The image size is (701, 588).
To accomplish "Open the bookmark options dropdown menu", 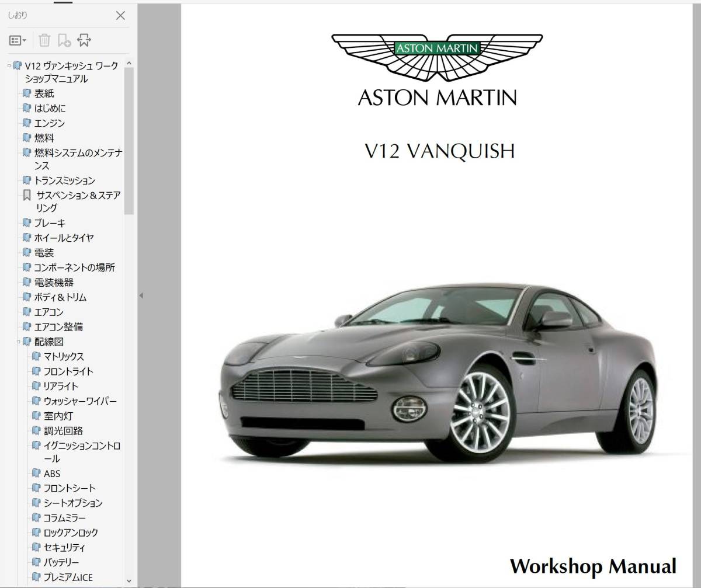I will tap(18, 40).
